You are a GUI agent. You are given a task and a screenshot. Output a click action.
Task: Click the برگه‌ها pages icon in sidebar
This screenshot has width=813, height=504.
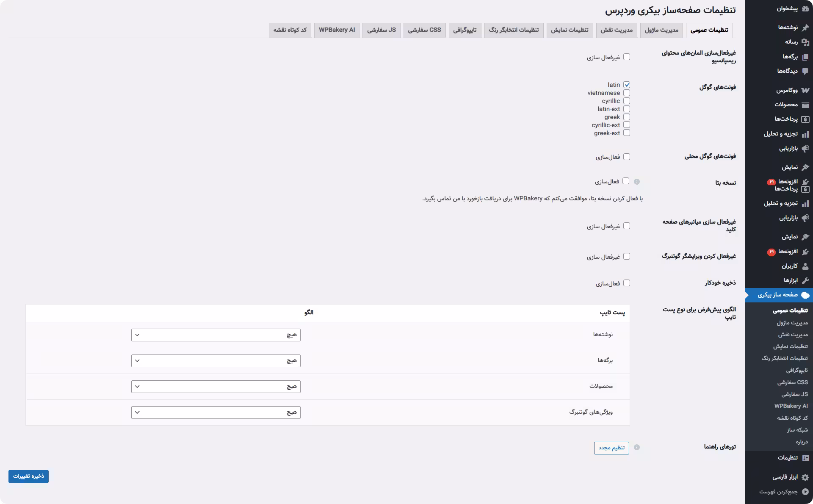tap(805, 57)
